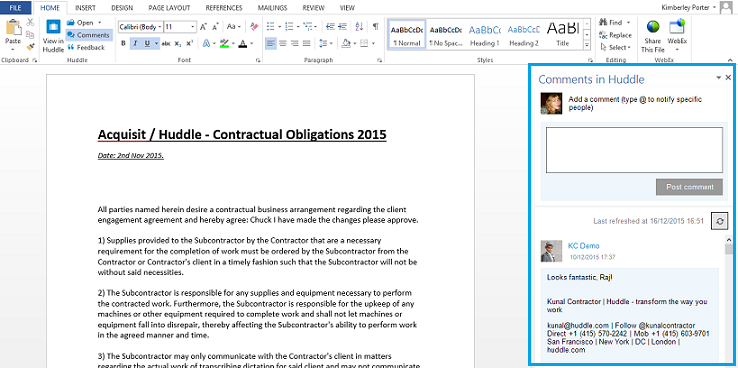738x368 pixels.
Task: Open the FILE tab
Action: click(x=16, y=8)
